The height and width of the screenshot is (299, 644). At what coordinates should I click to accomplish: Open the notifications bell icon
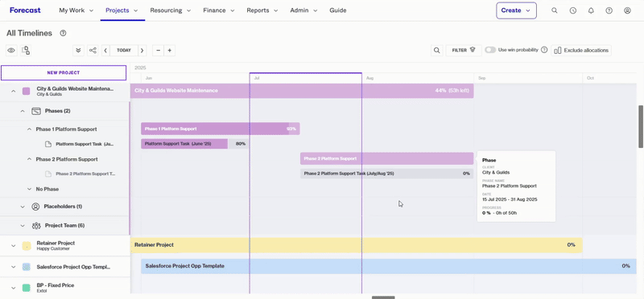pos(591,10)
